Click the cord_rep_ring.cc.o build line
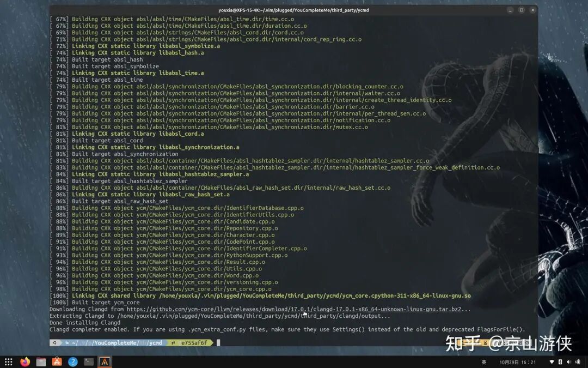 205,39
